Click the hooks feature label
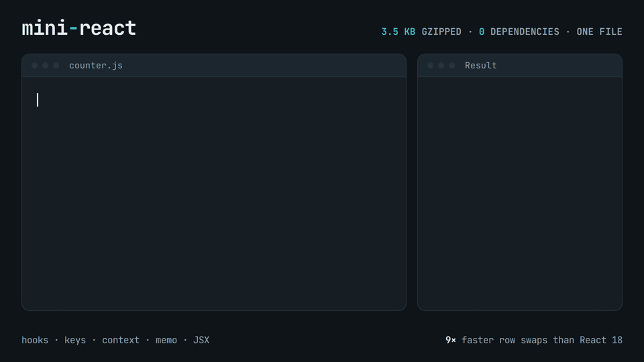 35,341
